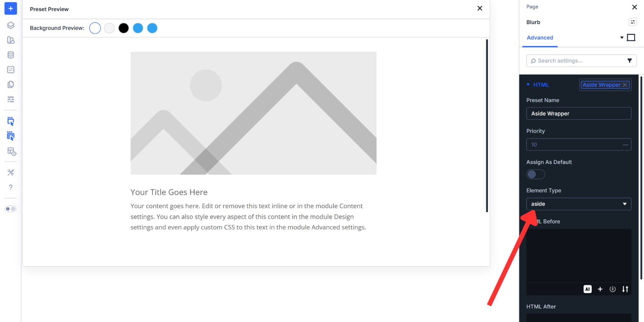Viewport: 644px width, 322px height.
Task: Insert dynamic content using the power icon
Action: tap(613, 289)
